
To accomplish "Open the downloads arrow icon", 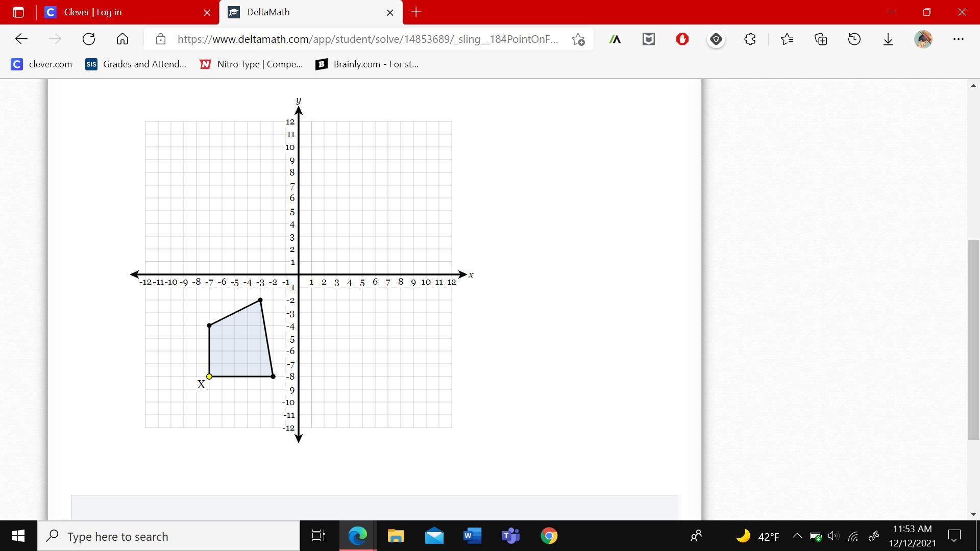I will coord(888,39).
